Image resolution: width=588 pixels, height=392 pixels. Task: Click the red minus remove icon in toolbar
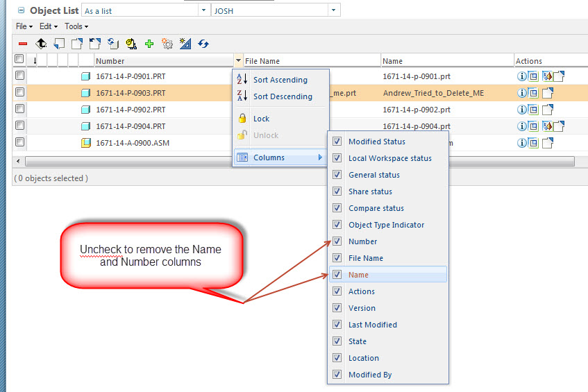tap(23, 44)
